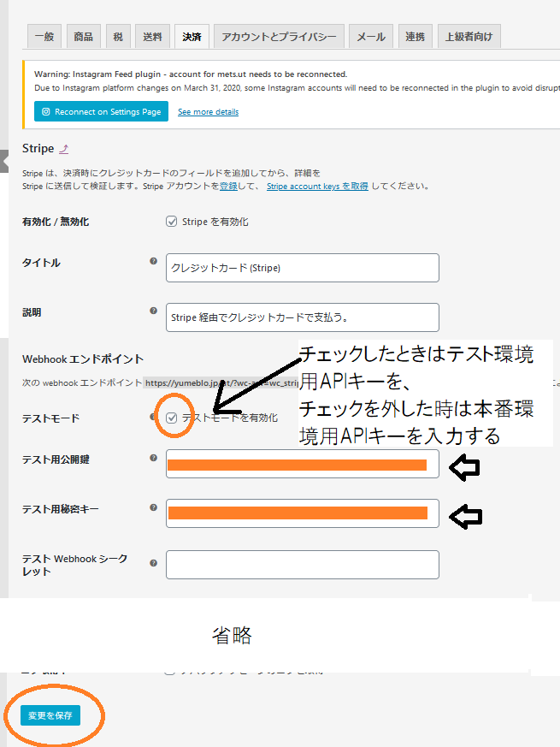
Task: Focus テスト Webhook シークレット input field
Action: (303, 565)
